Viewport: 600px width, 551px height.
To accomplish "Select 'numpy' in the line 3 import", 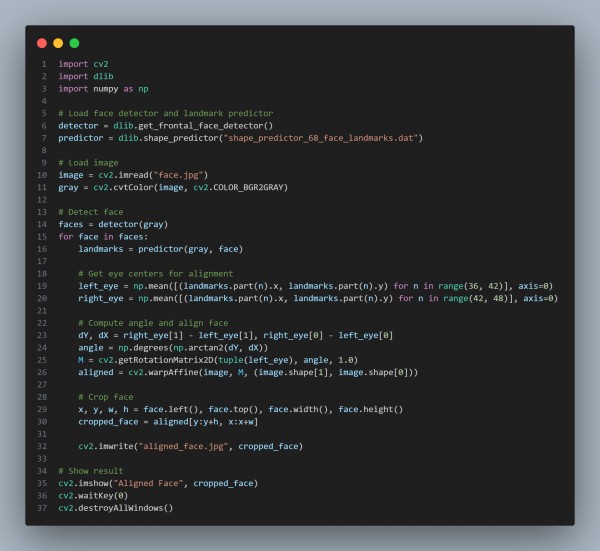I will 106,89.
